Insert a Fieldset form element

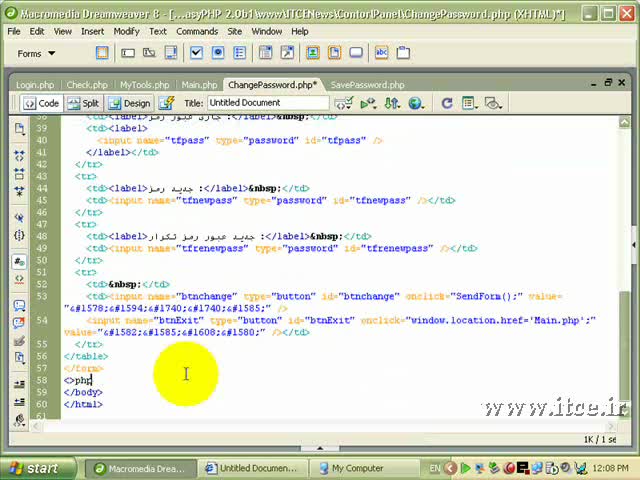[x=403, y=53]
